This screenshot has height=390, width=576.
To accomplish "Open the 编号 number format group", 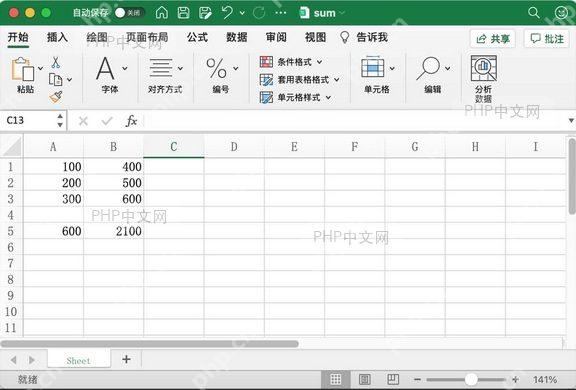I will [221, 75].
